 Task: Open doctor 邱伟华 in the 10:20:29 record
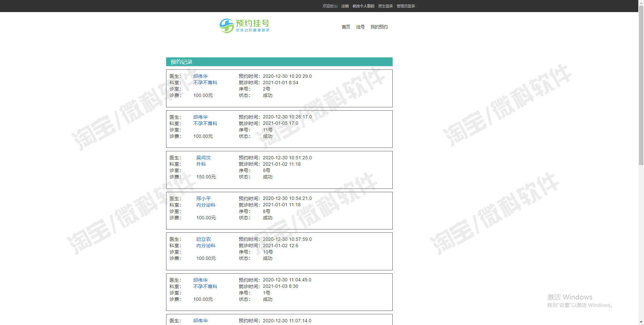click(200, 76)
